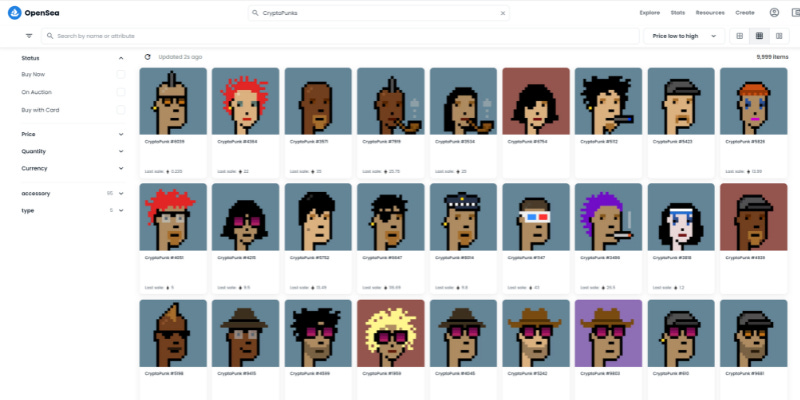Expand the accessory attribute filter
The width and height of the screenshot is (800, 400).
click(x=121, y=193)
